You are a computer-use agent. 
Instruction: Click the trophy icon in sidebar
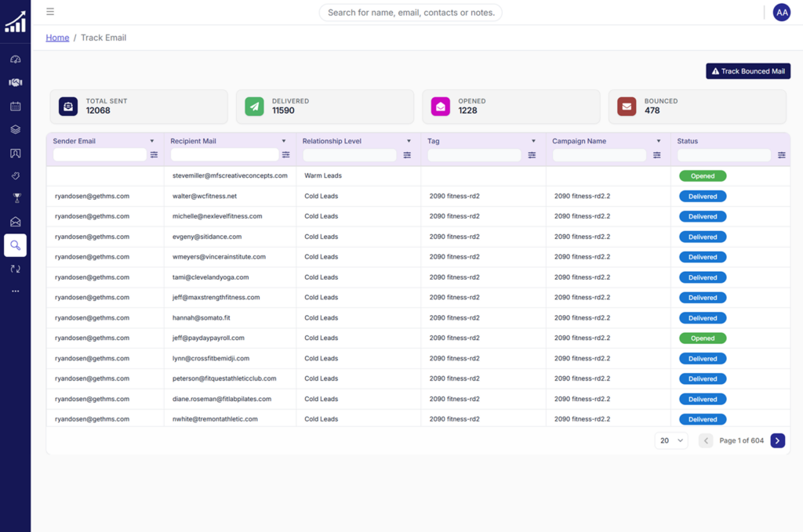[15, 198]
